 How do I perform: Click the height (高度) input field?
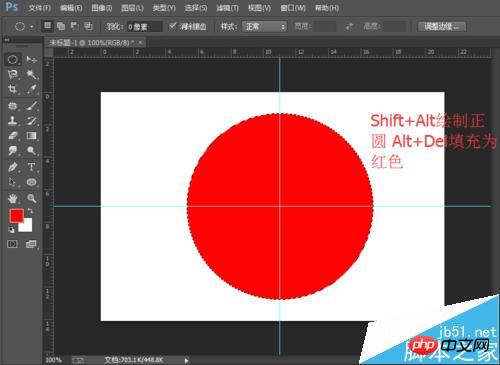(x=395, y=26)
